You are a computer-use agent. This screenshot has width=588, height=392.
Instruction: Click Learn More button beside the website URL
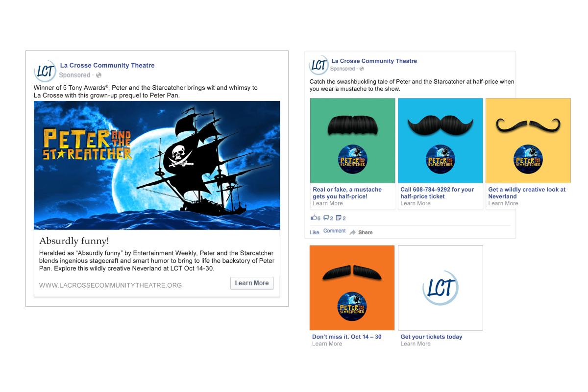pos(252,283)
